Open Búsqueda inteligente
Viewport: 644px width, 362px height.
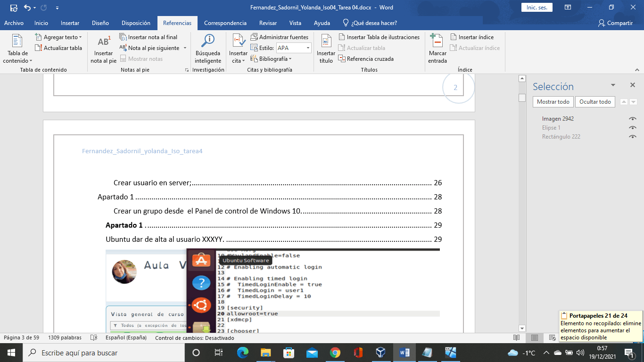pyautogui.click(x=208, y=49)
